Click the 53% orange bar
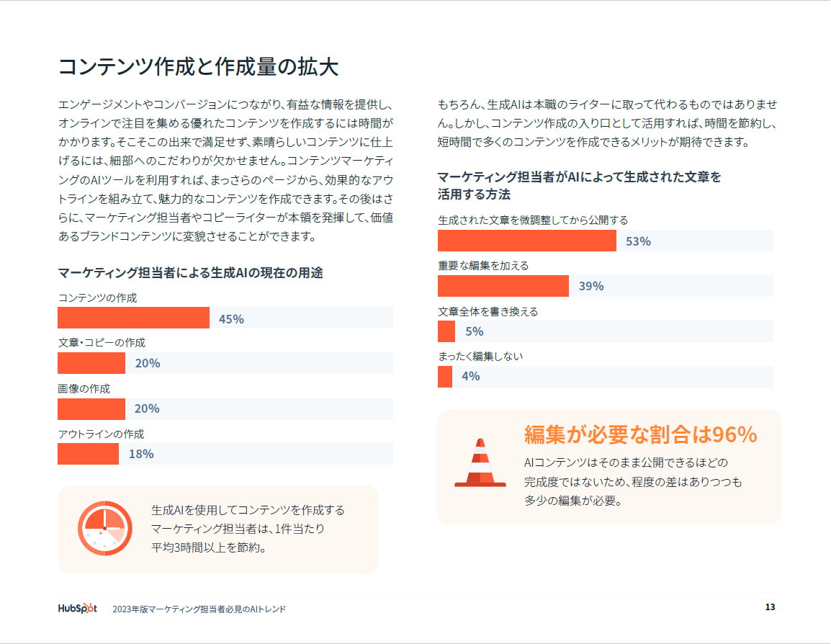This screenshot has width=831, height=644. tap(526, 241)
